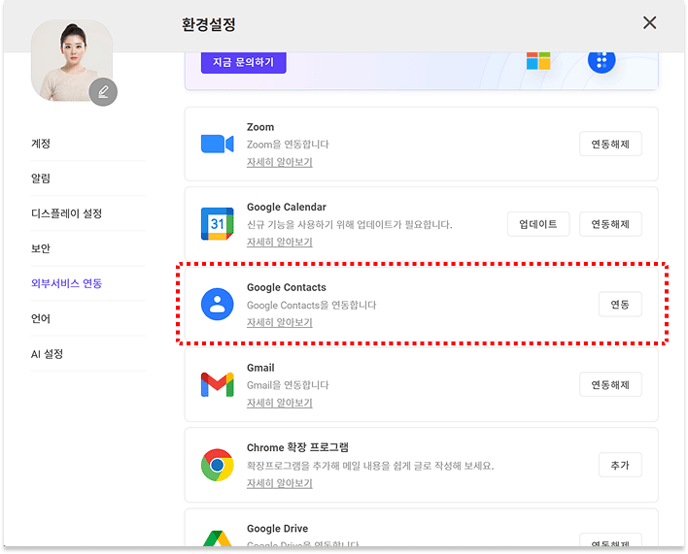Open 자세히 알아보기 link under Gmail
Screen dimensions: 688x554
[x=280, y=403]
